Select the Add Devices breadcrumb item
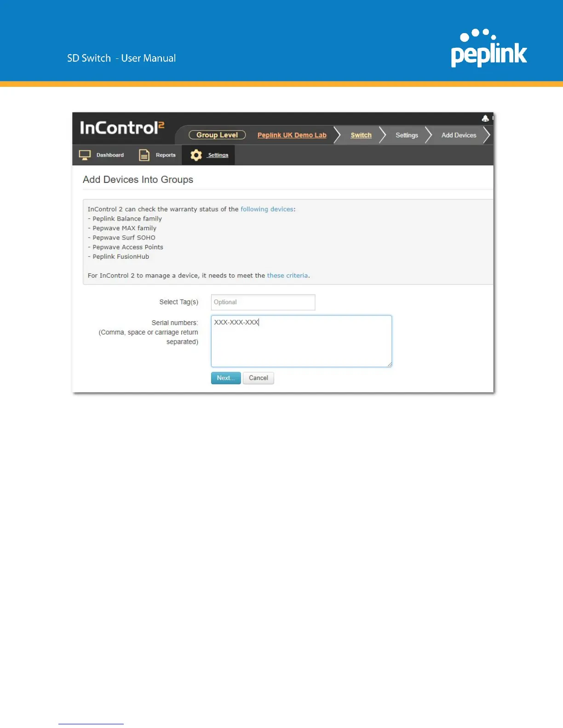This screenshot has height=728, width=563. click(459, 135)
